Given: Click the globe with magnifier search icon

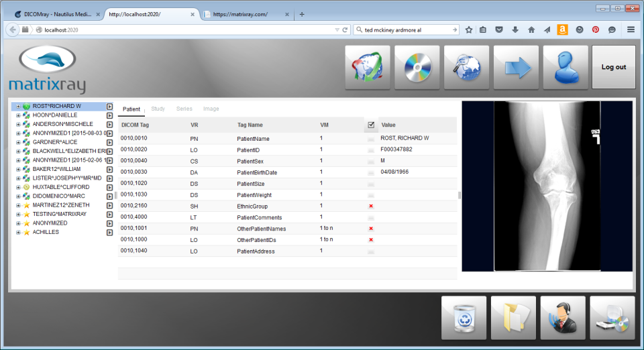Looking at the screenshot, I should click(x=467, y=67).
